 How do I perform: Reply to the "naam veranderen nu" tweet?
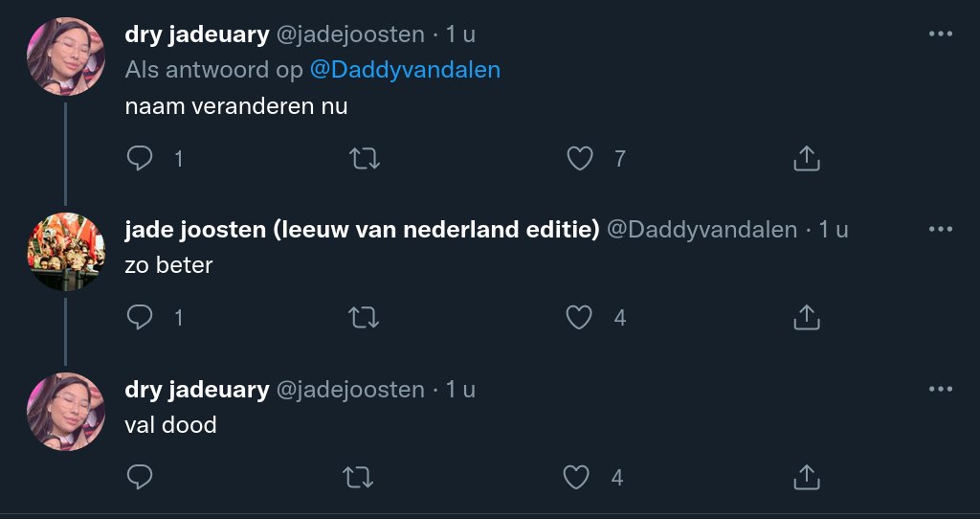140,158
